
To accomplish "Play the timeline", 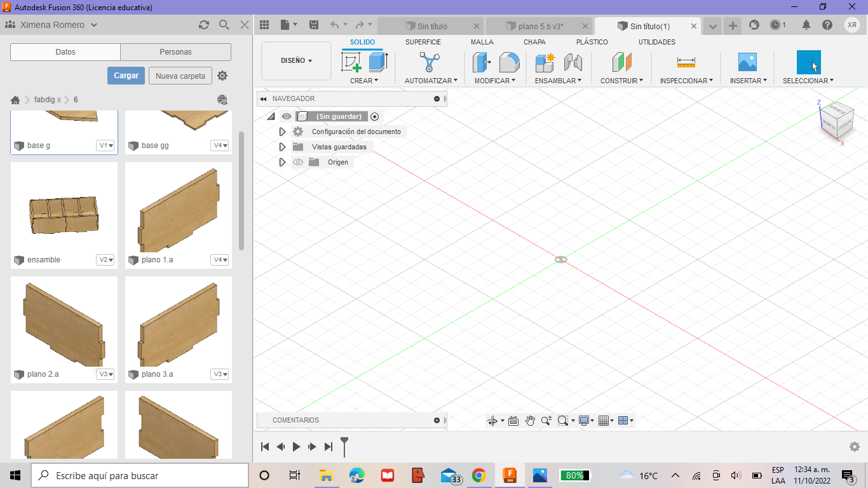I will [296, 447].
